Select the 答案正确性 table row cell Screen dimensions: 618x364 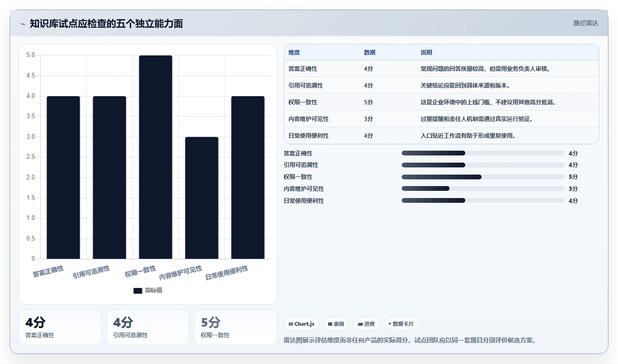(x=303, y=68)
